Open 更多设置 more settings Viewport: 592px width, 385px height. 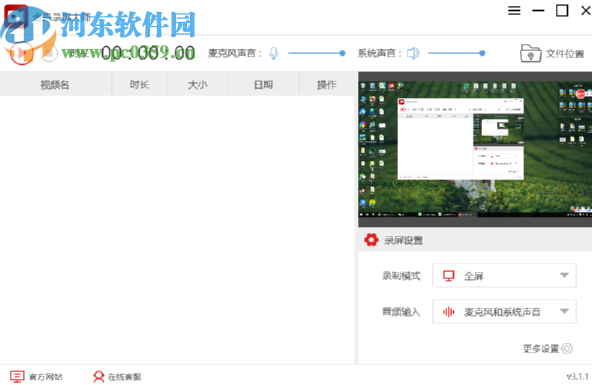coord(547,348)
